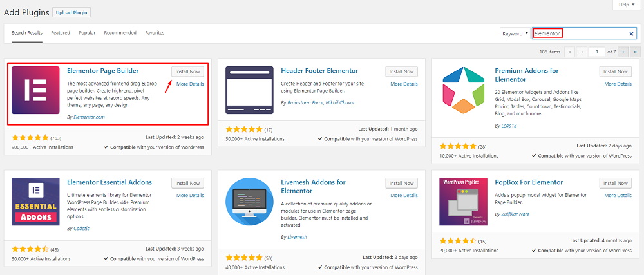Open the Keyword search type dropdown

tap(515, 33)
